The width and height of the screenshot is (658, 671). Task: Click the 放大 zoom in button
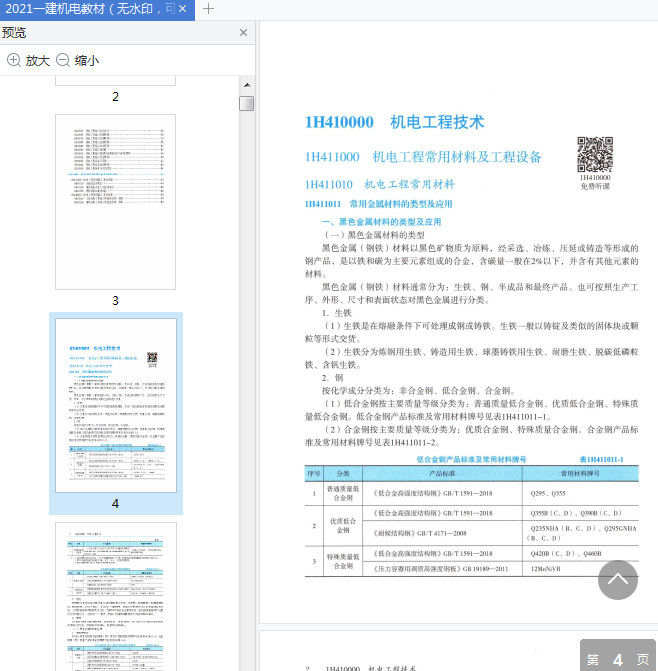point(28,60)
